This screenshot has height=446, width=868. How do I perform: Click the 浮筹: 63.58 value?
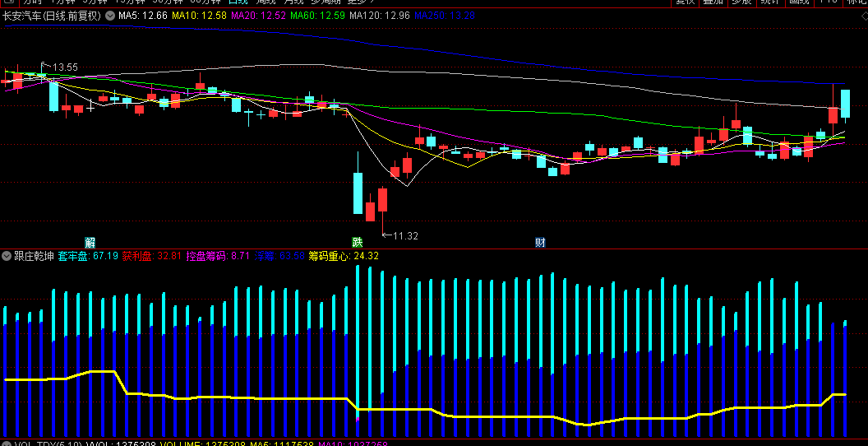coord(279,256)
